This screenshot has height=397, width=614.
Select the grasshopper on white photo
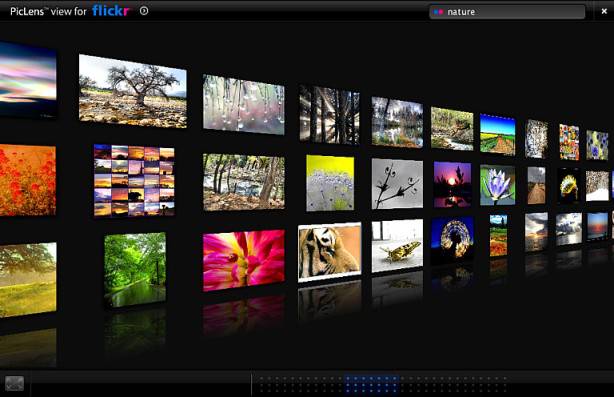point(397,245)
